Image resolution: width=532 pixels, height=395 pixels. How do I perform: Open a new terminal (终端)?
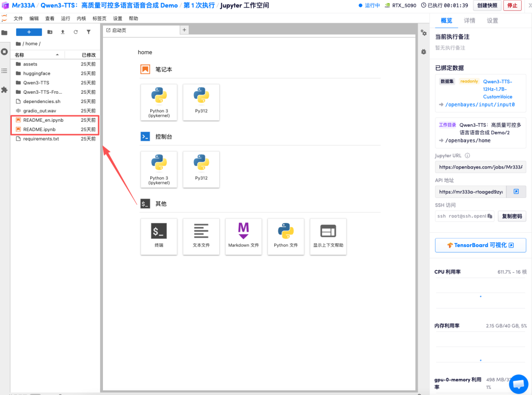pos(159,236)
